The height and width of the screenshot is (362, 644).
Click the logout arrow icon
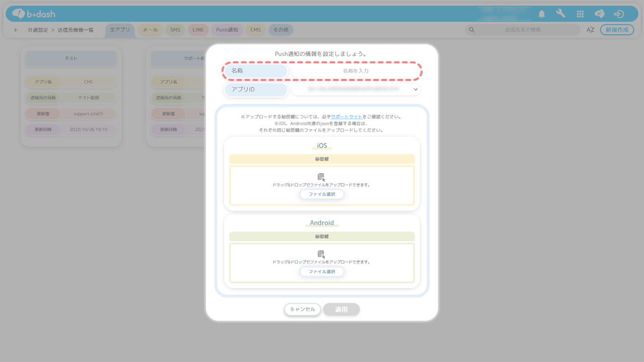pos(619,14)
